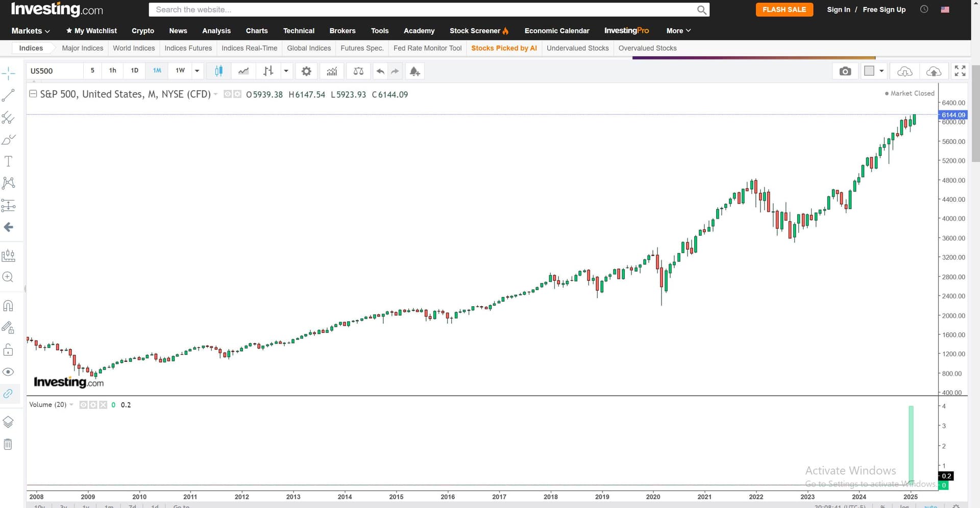Open the Futures Spec. tab

pyautogui.click(x=362, y=48)
